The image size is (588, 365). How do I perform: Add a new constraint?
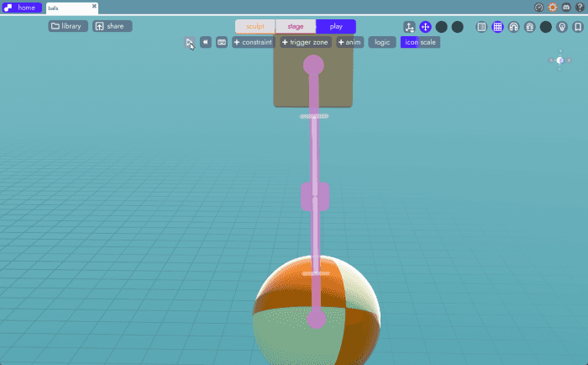click(253, 42)
